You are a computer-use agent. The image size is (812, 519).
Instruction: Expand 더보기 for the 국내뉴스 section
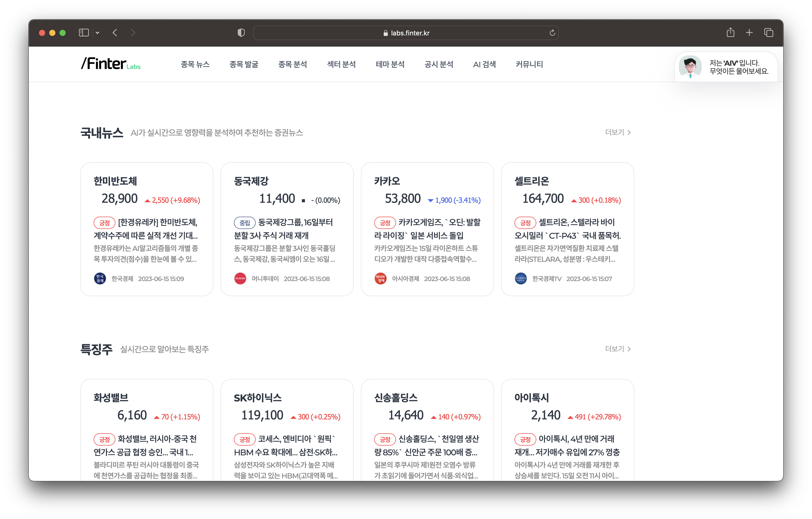(x=617, y=132)
